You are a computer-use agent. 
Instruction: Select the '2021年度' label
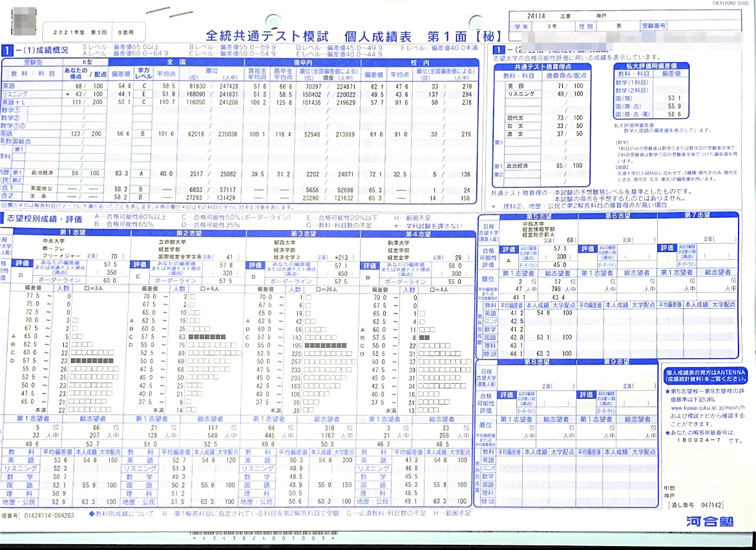click(69, 32)
